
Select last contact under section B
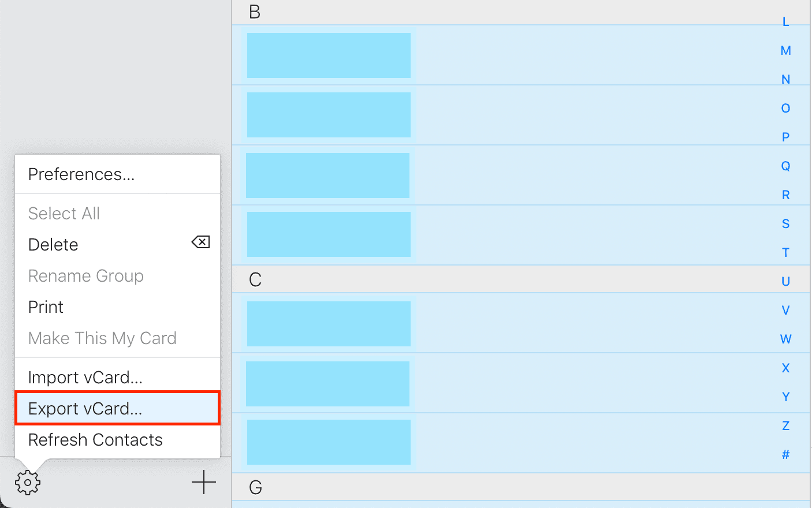pyautogui.click(x=521, y=235)
